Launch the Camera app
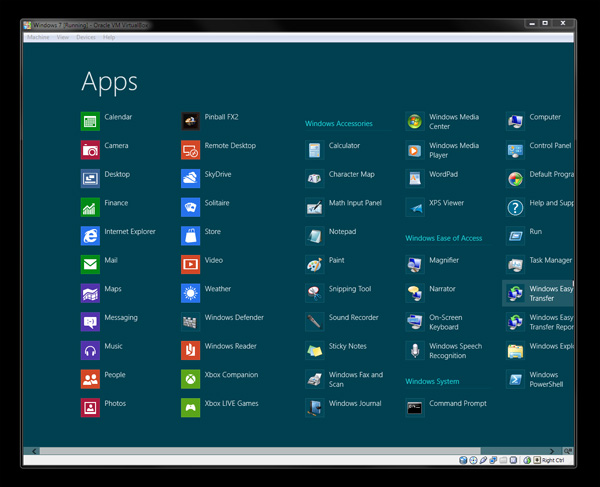Screen dimensions: 600x487 coord(91,150)
